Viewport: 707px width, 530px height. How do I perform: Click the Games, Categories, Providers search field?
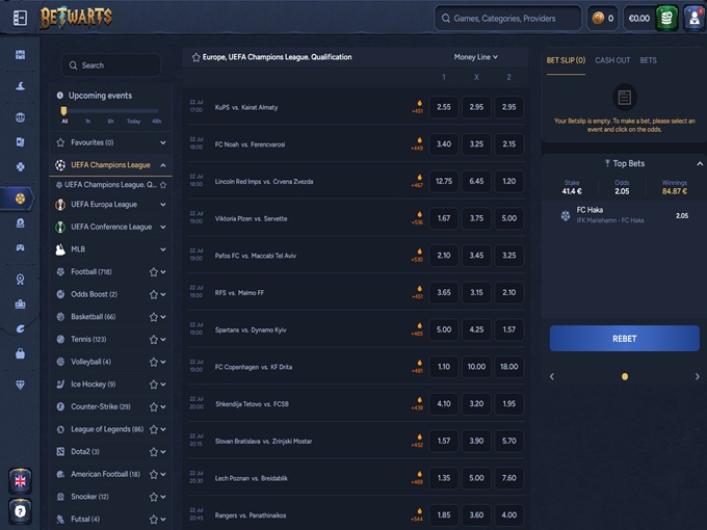pyautogui.click(x=508, y=18)
